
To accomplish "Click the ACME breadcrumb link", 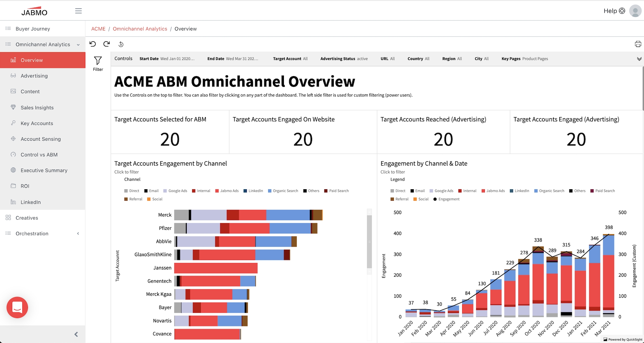I will (98, 29).
